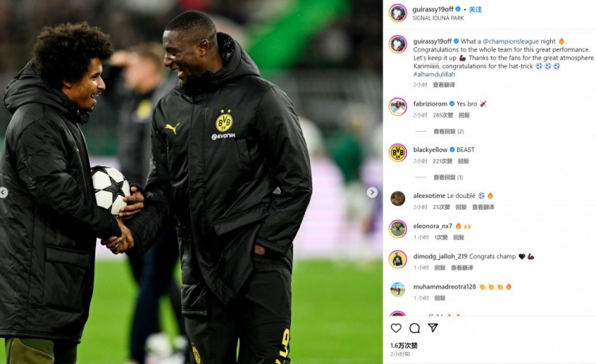This screenshot has height=364, width=596.
Task: Open SIGNAL IDUNA PARK location link
Action: (x=438, y=17)
